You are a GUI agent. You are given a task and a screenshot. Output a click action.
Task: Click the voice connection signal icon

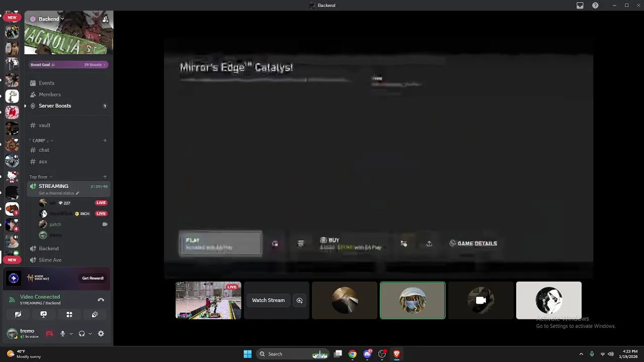coord(12,300)
